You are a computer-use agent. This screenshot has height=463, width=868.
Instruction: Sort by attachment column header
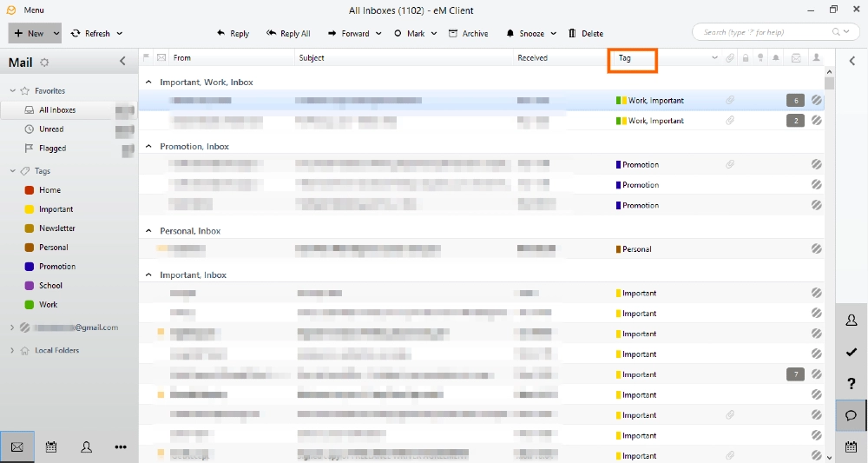[x=730, y=57]
